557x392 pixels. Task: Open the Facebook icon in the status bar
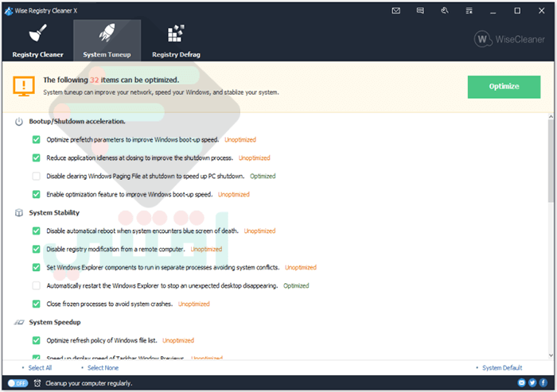coord(543,382)
